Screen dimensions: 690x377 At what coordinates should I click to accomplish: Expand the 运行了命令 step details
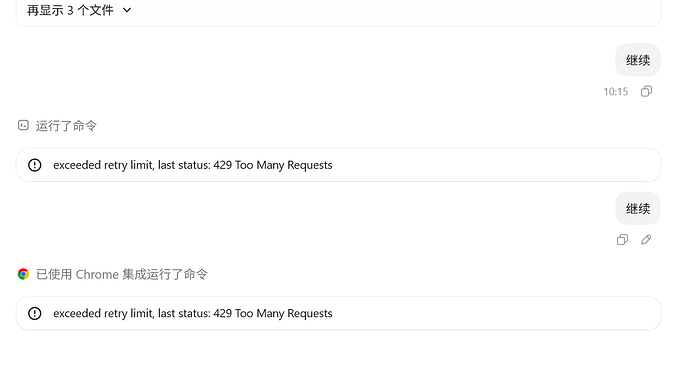[x=66, y=126]
